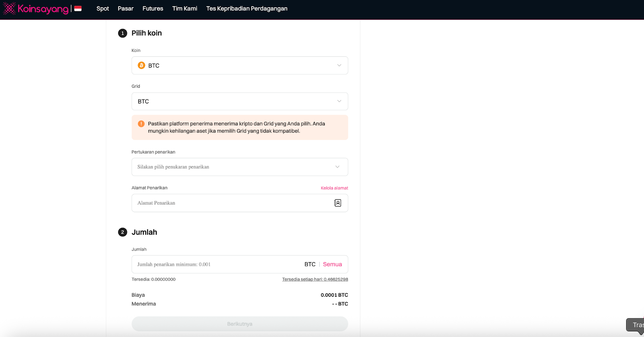Image resolution: width=644 pixels, height=337 pixels.
Task: Click the orange Bitcoin coin icon
Action: pos(141,66)
